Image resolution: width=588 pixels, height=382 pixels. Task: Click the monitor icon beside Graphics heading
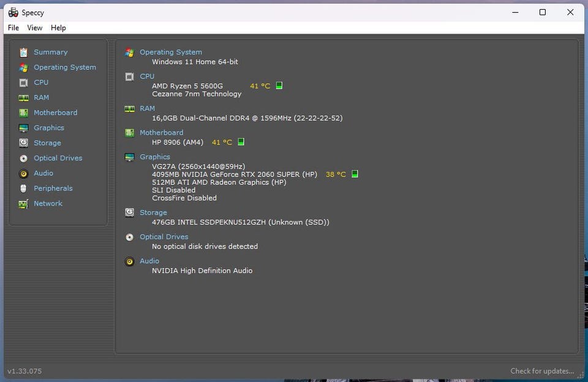click(129, 157)
